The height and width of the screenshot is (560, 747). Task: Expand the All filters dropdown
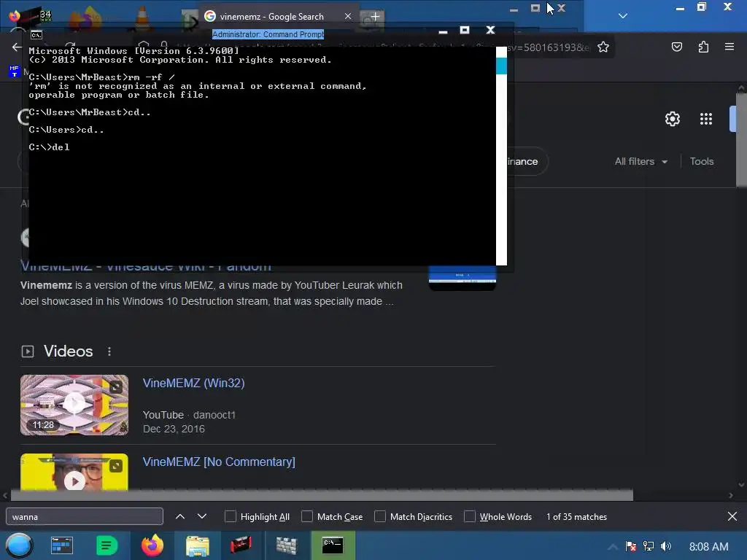tap(640, 161)
